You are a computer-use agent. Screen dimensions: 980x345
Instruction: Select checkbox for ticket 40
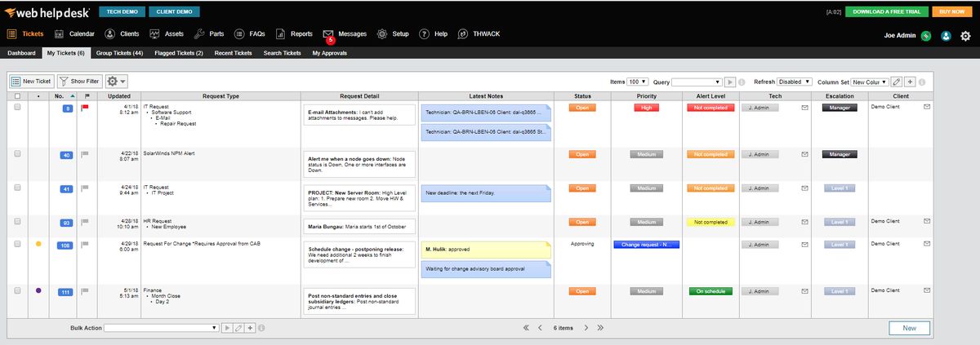17,154
